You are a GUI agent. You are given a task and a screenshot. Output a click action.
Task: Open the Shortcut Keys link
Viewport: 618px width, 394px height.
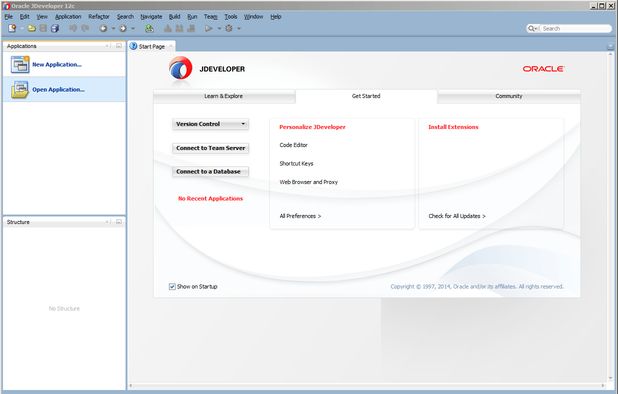coord(296,164)
